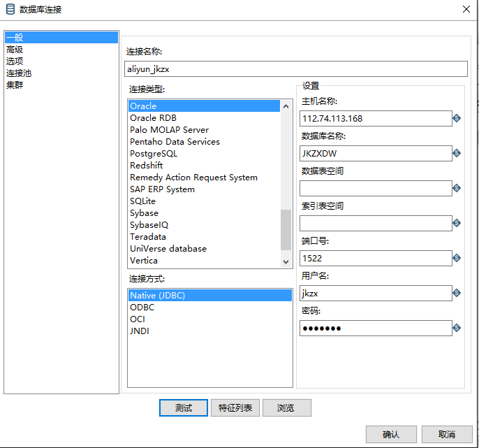The height and width of the screenshot is (448, 479).
Task: Click database name field JKZXDW
Action: pyautogui.click(x=376, y=153)
